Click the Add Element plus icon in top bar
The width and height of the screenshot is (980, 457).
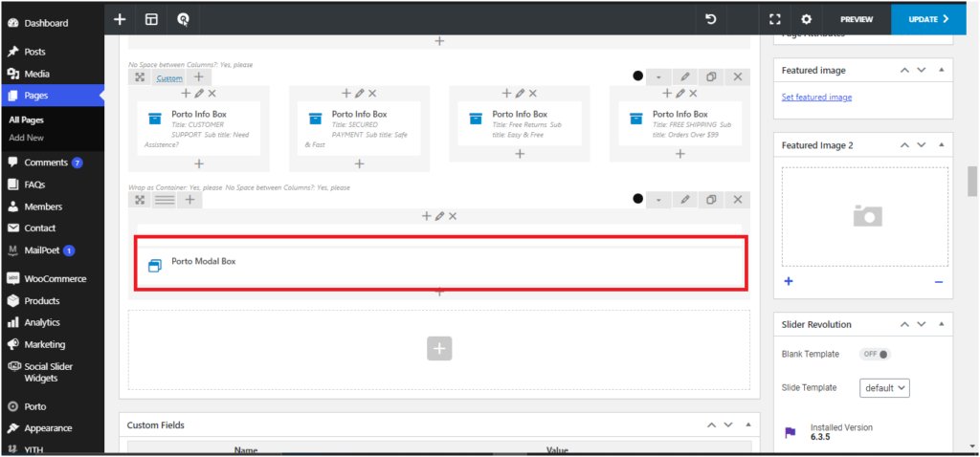pos(120,19)
